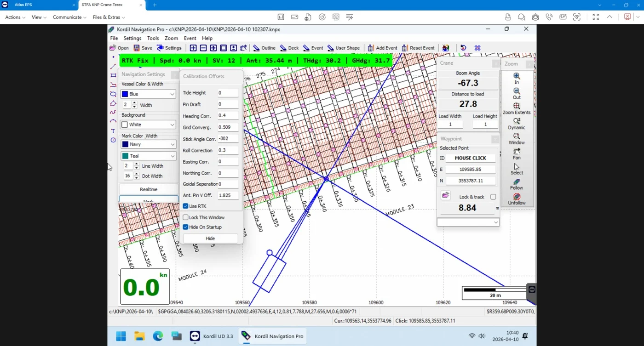The width and height of the screenshot is (644, 346).
Task: Open the File menu
Action: point(114,39)
